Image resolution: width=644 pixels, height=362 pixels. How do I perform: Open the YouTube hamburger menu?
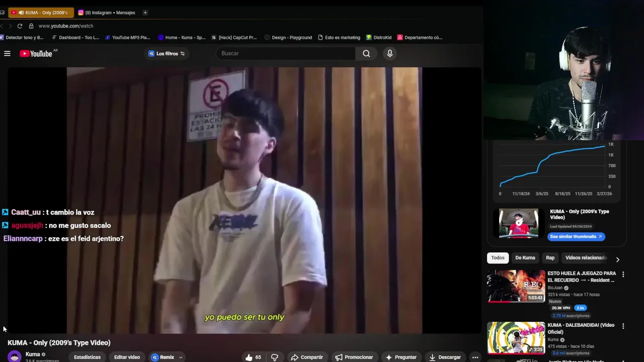[7, 53]
